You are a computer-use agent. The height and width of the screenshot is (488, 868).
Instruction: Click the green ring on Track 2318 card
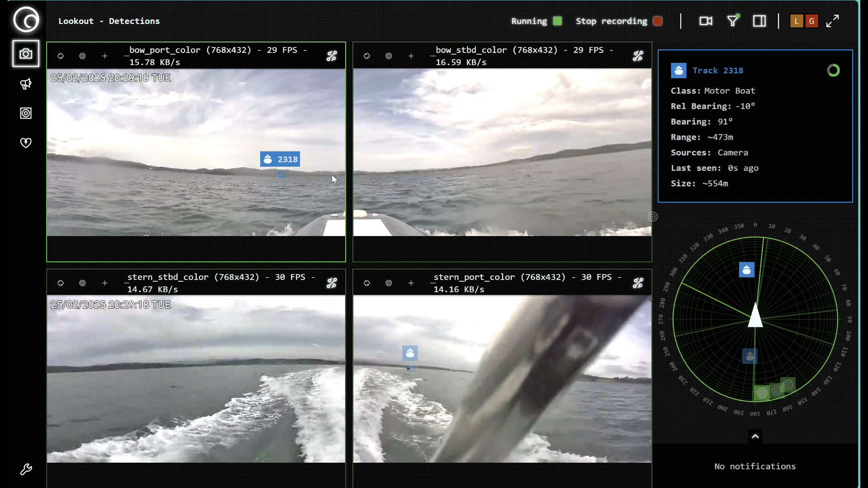pyautogui.click(x=833, y=71)
